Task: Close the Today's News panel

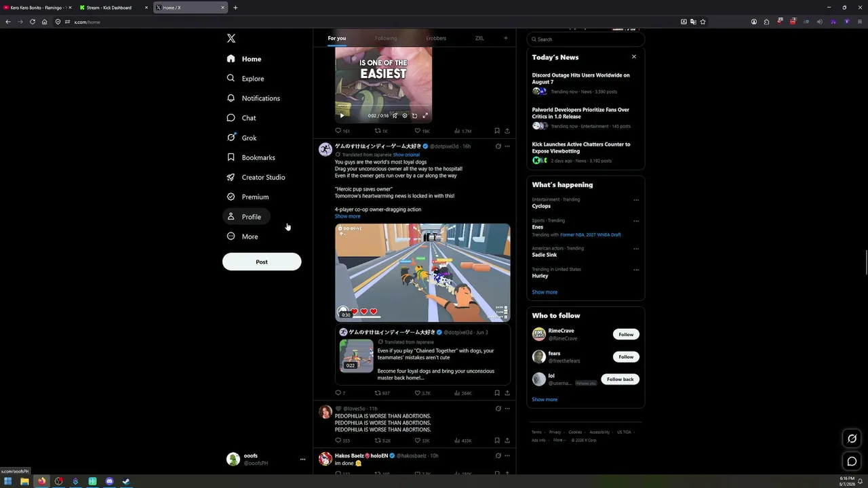Action: pyautogui.click(x=634, y=57)
